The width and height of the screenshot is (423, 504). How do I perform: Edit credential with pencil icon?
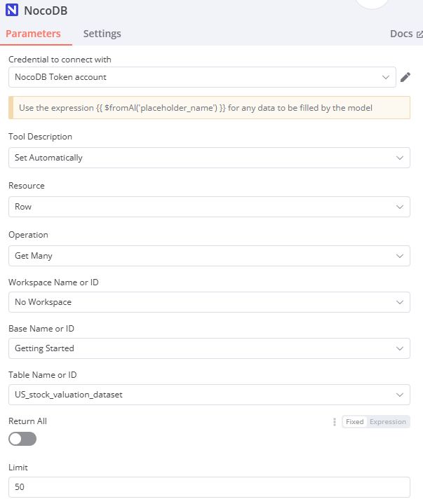405,77
